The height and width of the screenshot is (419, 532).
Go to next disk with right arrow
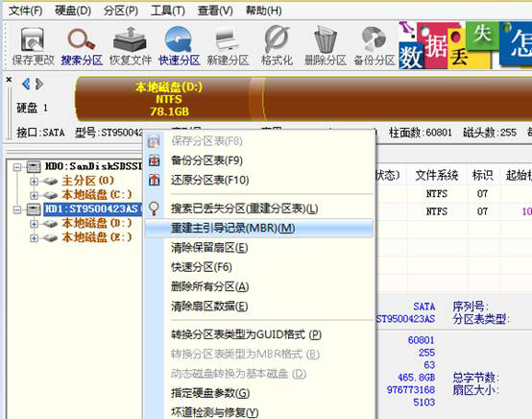39,84
